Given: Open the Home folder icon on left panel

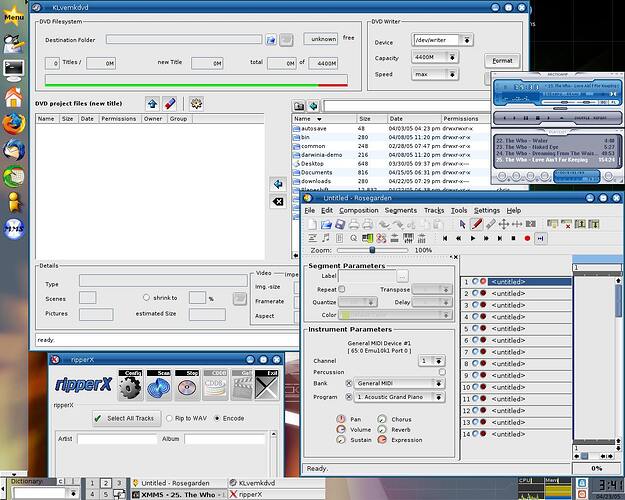Looking at the screenshot, I should pyautogui.click(x=14, y=97).
